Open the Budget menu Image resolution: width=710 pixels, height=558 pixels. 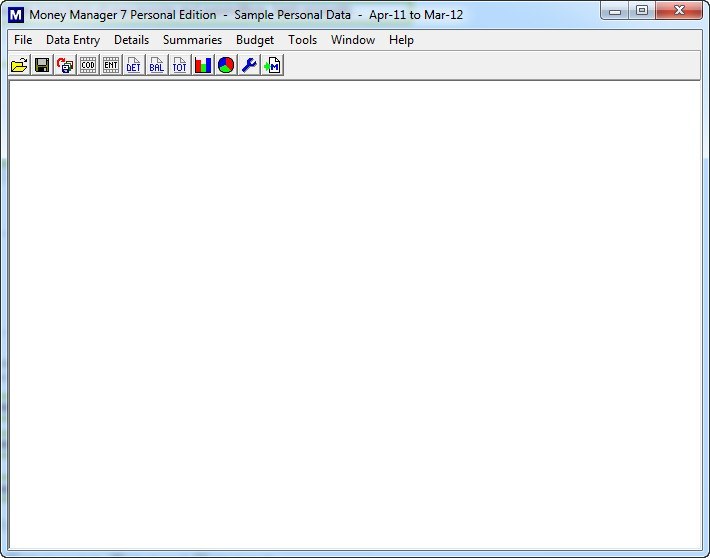click(x=255, y=40)
